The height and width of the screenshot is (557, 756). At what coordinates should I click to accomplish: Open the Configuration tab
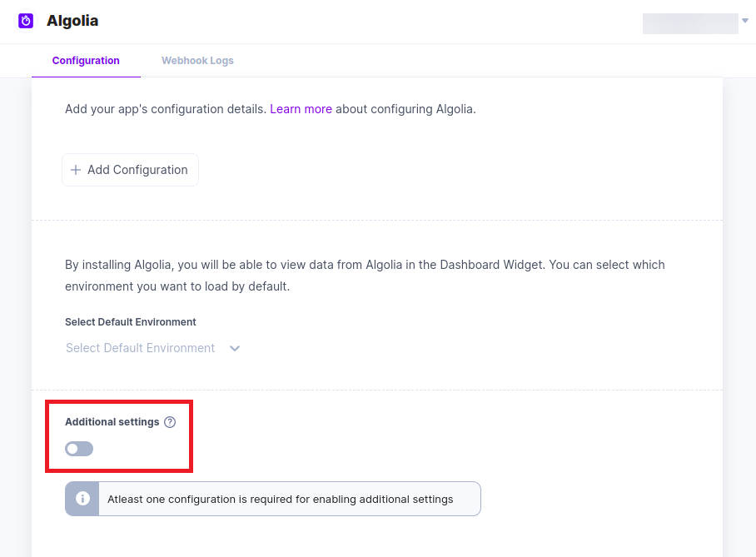point(86,61)
